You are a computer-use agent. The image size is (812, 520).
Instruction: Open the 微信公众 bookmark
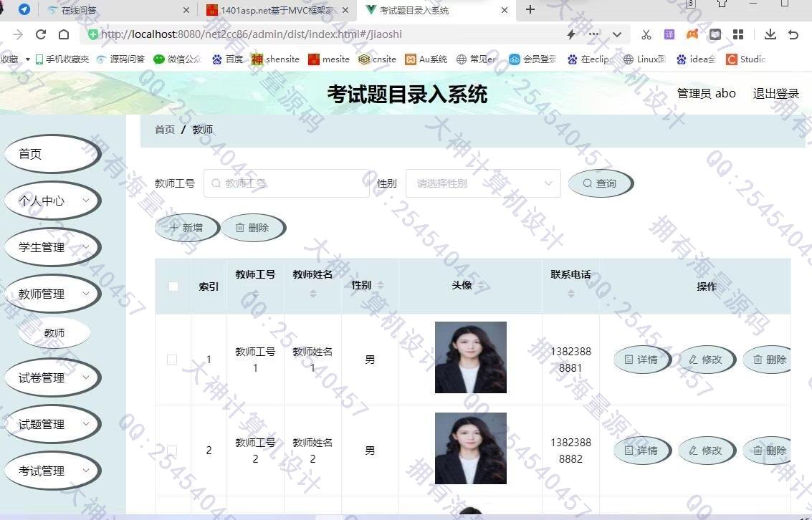click(x=177, y=59)
